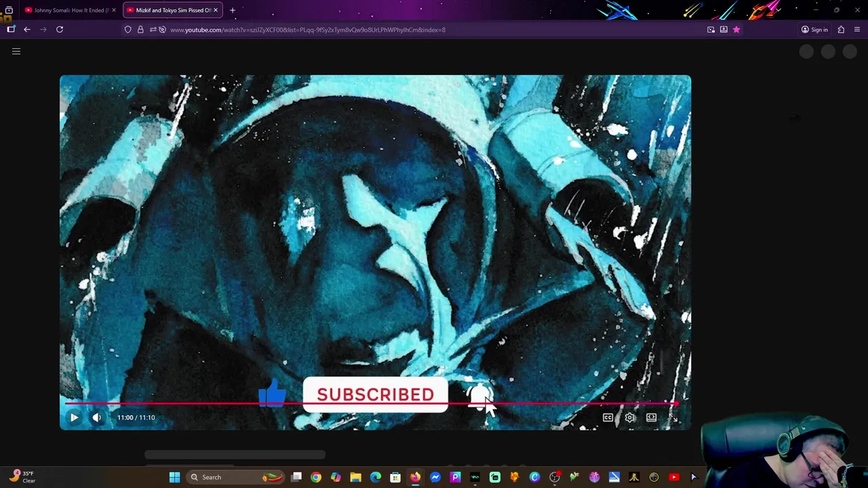This screenshot has height=488, width=868.
Task: Focus the YouTube URL address field
Action: point(434,30)
